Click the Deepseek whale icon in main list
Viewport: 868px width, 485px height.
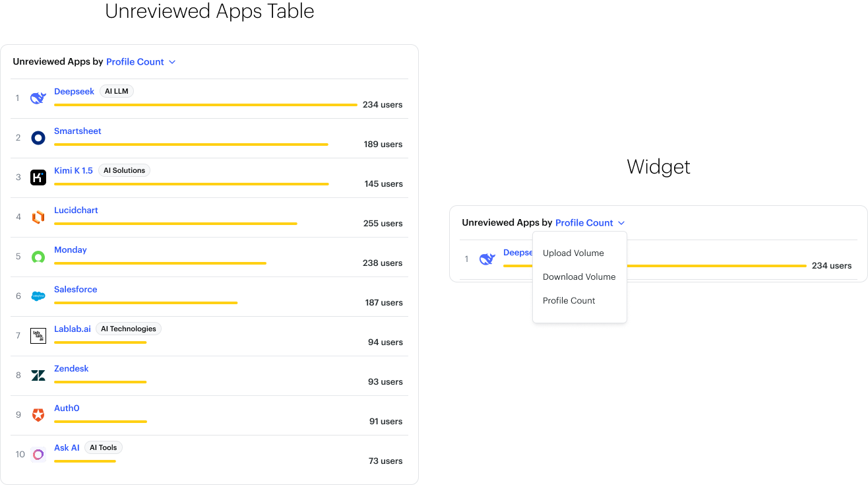coord(38,98)
